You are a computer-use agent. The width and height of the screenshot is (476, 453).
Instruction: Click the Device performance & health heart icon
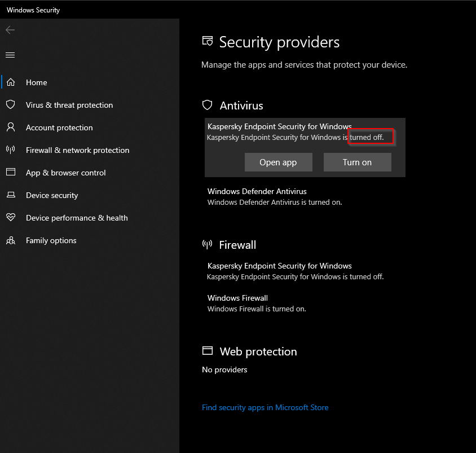10,218
